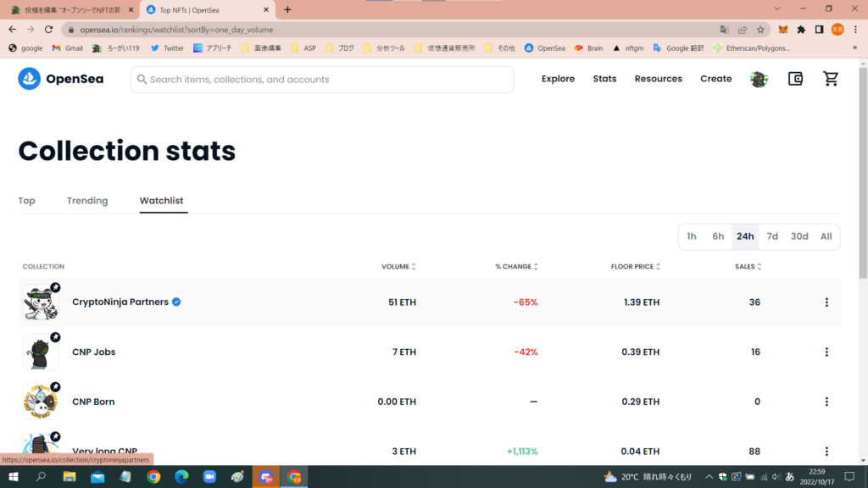
Task: Open more options for Very long CNP
Action: (826, 452)
